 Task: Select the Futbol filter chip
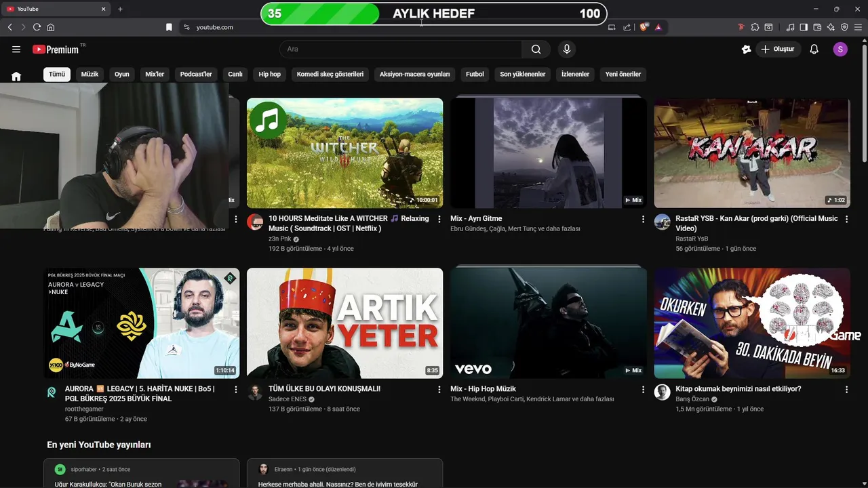[475, 74]
